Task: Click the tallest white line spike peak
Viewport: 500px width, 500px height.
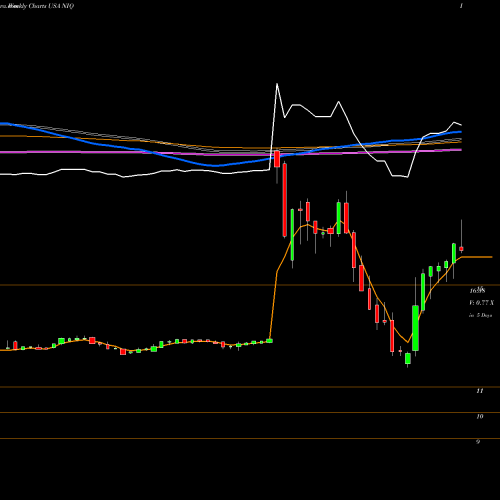Action: [x=277, y=84]
